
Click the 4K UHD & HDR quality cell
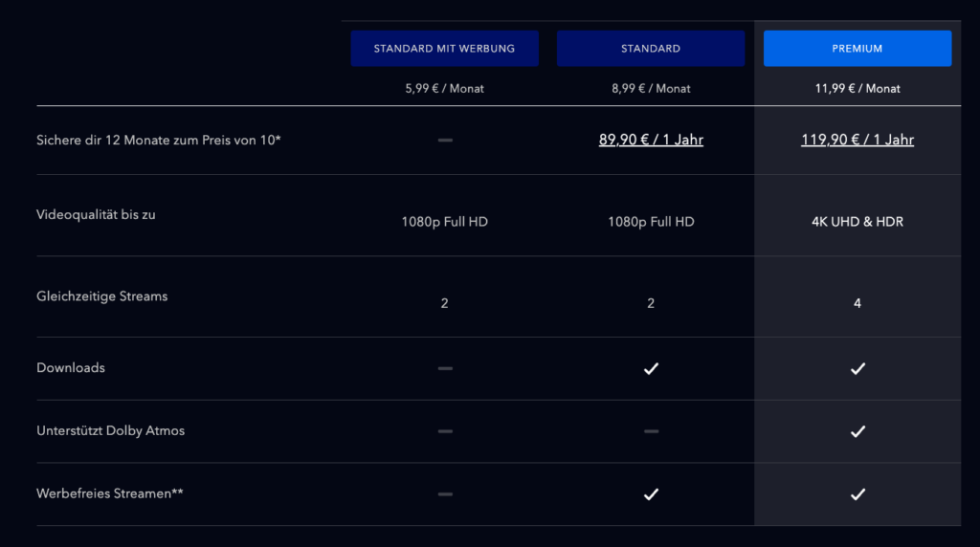coord(857,222)
